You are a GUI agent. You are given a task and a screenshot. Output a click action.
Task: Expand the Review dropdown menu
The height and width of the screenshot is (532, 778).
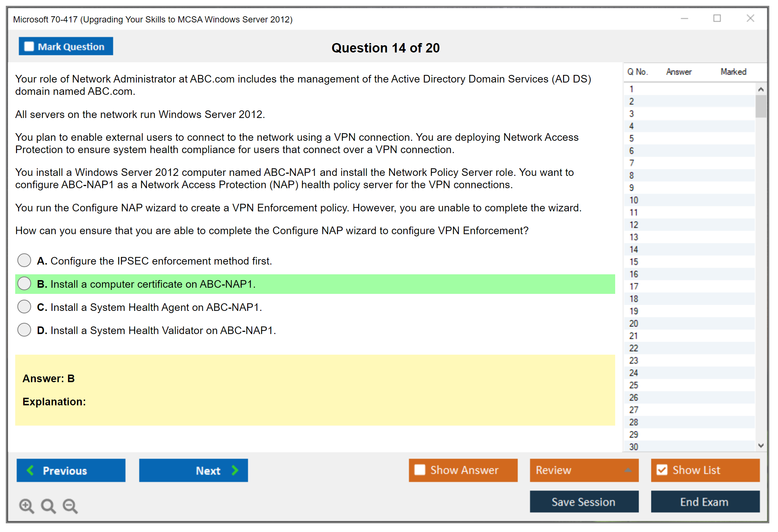tap(628, 470)
